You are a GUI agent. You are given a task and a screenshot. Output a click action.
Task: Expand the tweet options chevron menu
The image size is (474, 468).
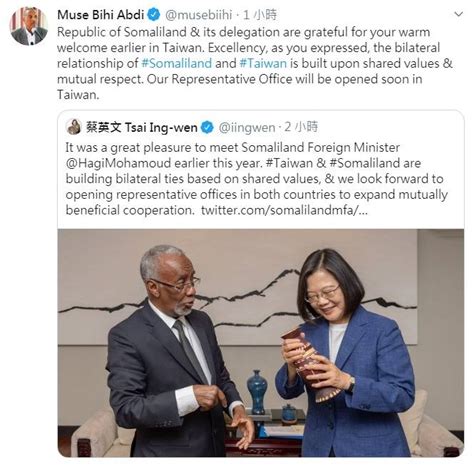[459, 14]
